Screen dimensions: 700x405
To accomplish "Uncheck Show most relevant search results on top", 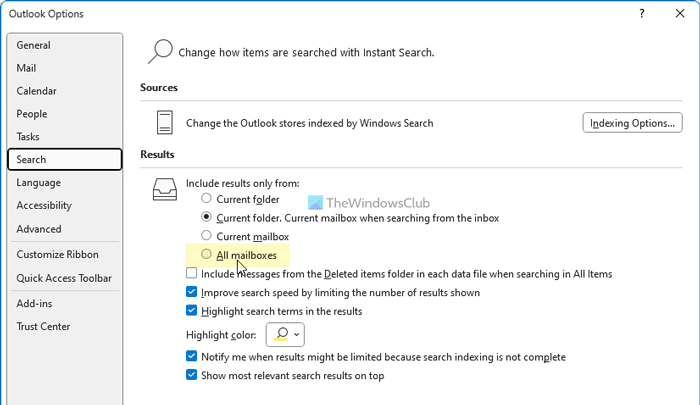I will pos(192,376).
